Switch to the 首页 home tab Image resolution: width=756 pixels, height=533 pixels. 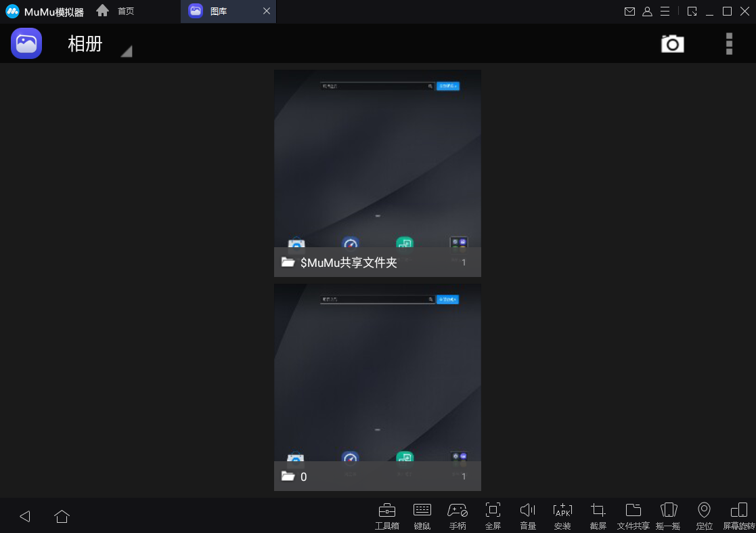tap(116, 11)
